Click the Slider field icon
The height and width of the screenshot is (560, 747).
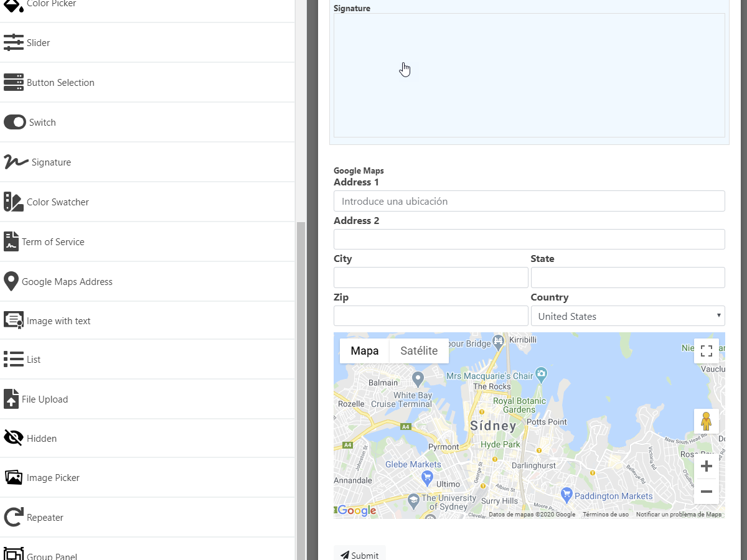[x=14, y=43]
